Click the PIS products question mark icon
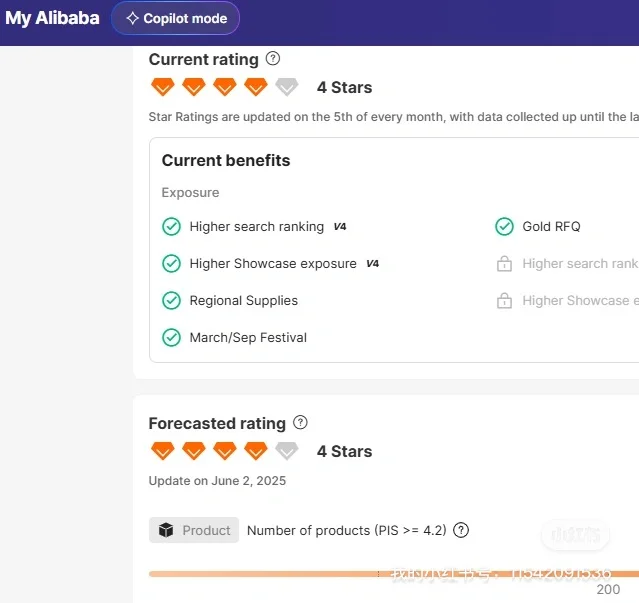639x603 pixels. point(461,531)
